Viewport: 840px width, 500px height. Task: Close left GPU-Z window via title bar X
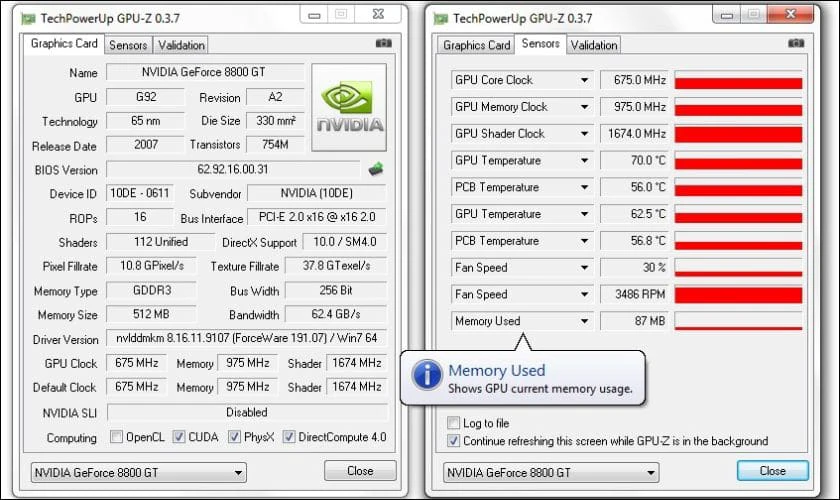(378, 14)
